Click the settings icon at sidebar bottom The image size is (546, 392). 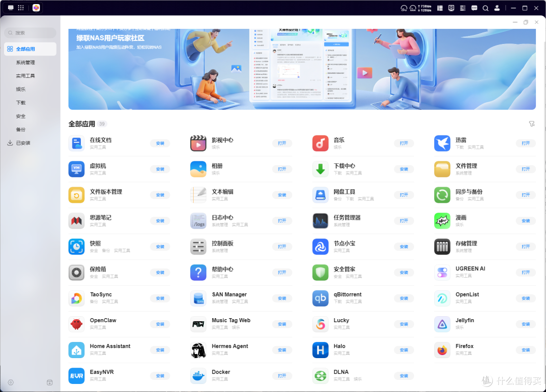[x=11, y=382]
